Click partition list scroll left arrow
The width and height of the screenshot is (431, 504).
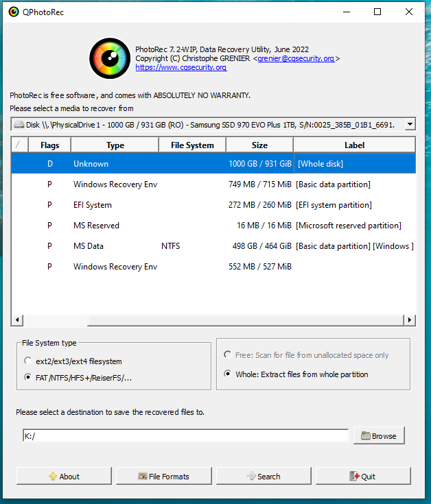pyautogui.click(x=17, y=320)
